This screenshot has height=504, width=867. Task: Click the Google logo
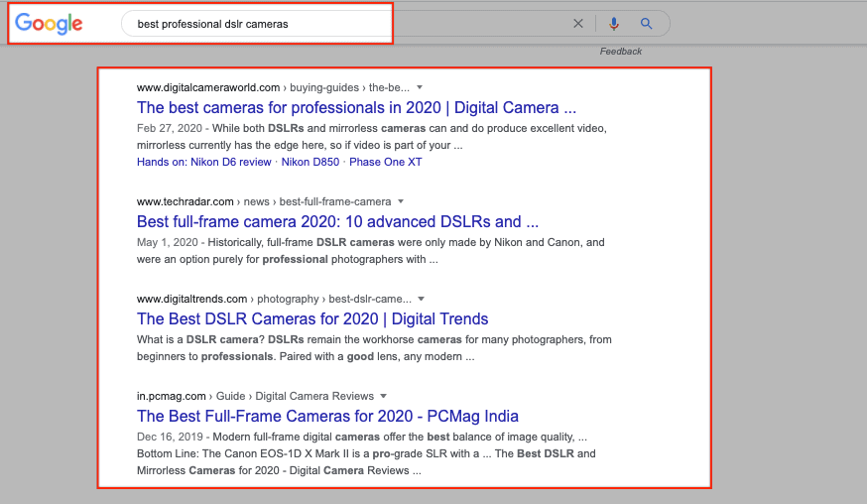coord(49,24)
